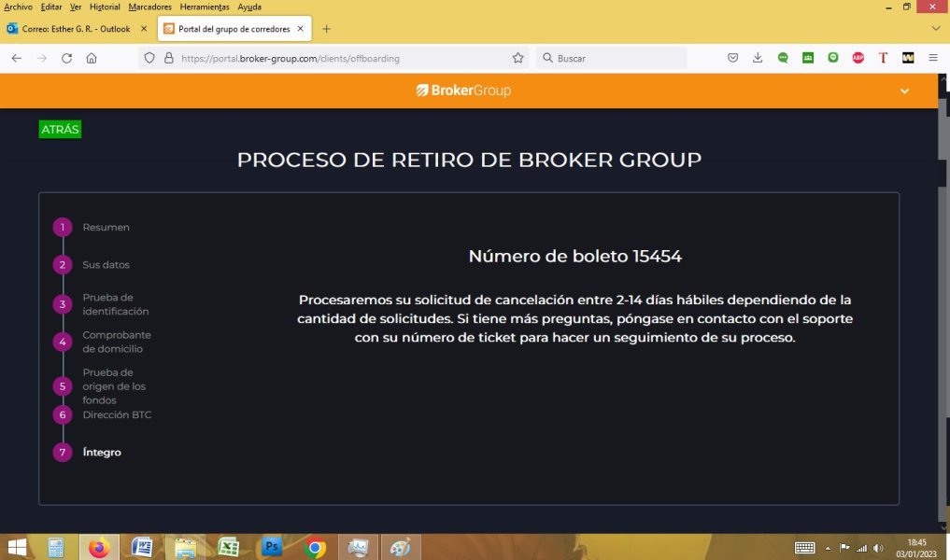Click the black and yellow extension icon
950x560 pixels.
coord(908,58)
